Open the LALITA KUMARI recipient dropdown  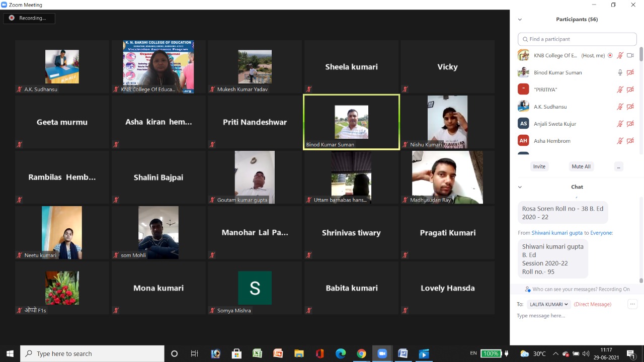[548, 304]
